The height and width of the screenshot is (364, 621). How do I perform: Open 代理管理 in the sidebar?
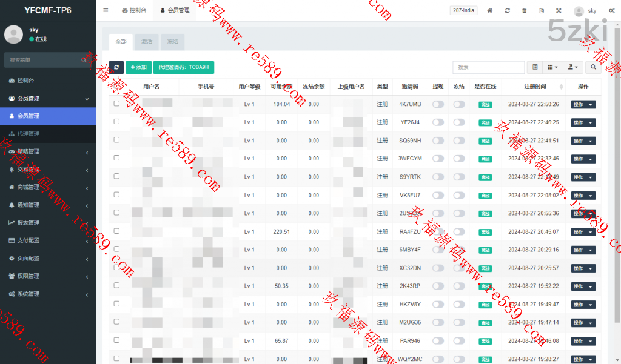pos(28,134)
